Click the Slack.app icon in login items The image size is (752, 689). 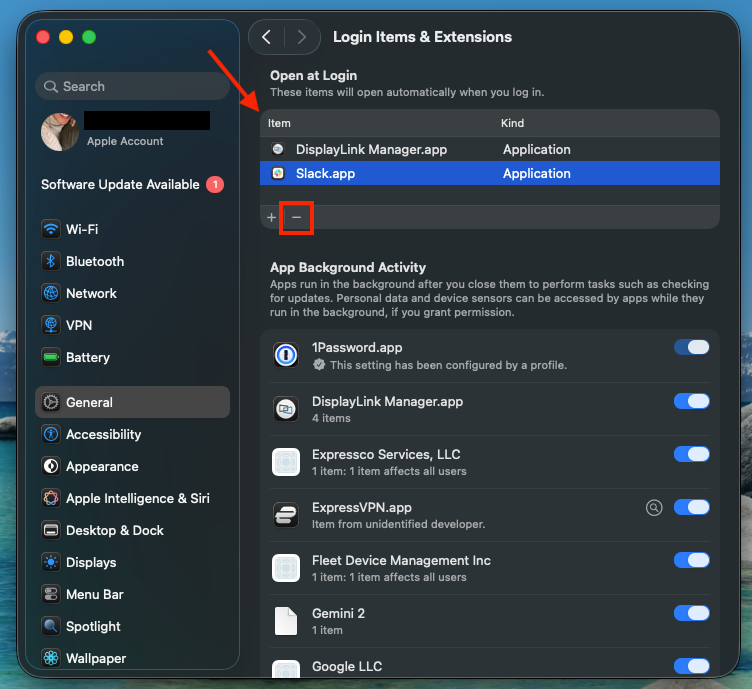(x=278, y=173)
